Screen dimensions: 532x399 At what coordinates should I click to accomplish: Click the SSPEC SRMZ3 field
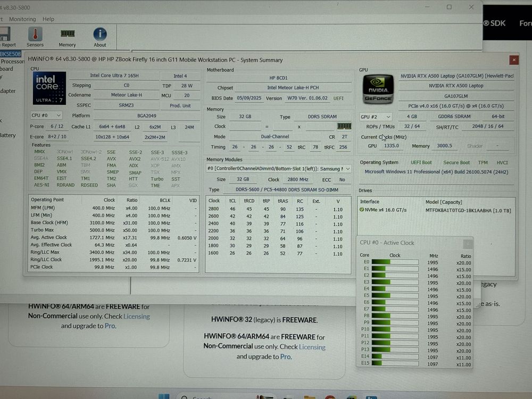(127, 105)
